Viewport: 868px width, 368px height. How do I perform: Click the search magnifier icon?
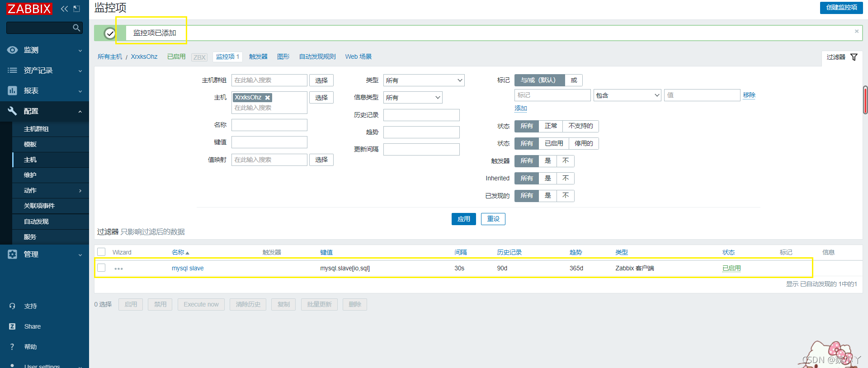pos(76,28)
